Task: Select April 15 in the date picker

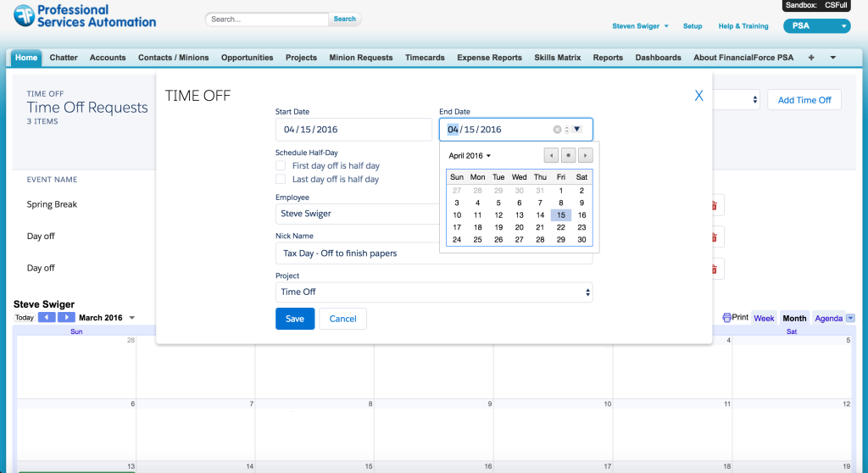Action: [561, 215]
